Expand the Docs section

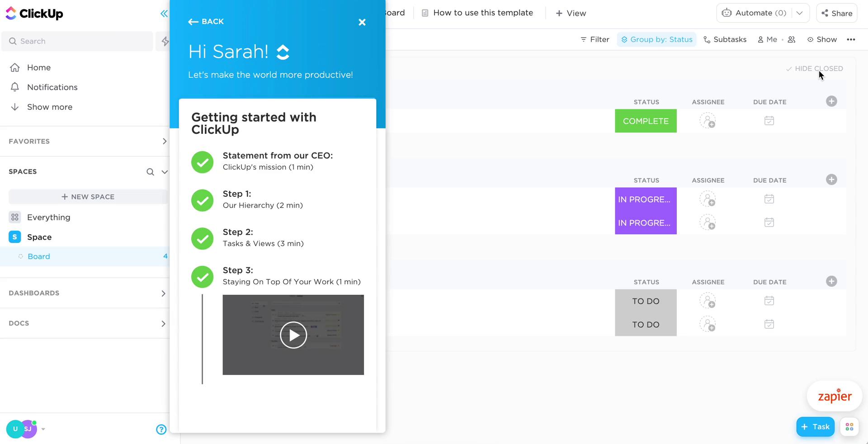point(163,324)
